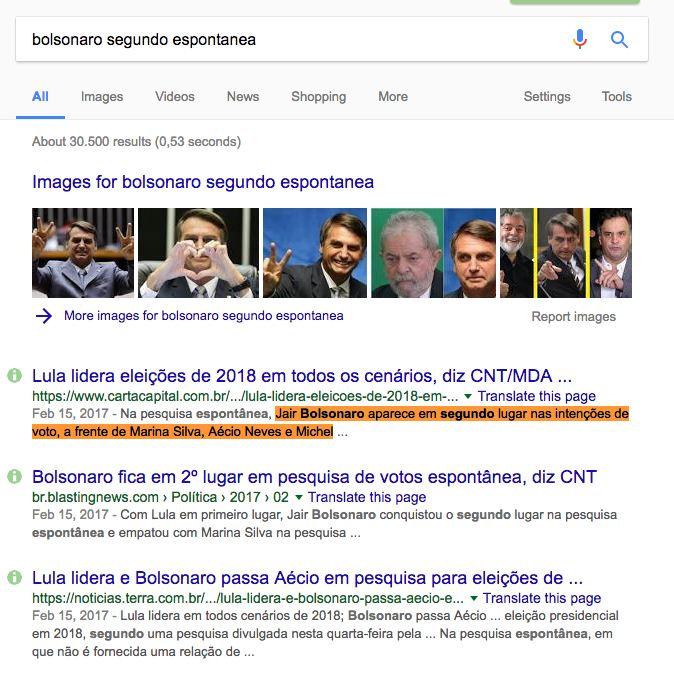Switch to the Images tab

tap(102, 96)
